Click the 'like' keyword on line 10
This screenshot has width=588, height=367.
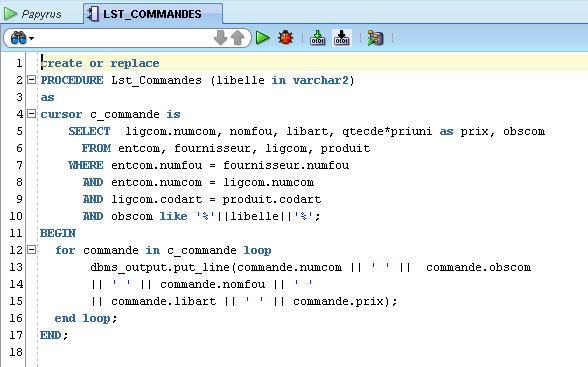173,216
